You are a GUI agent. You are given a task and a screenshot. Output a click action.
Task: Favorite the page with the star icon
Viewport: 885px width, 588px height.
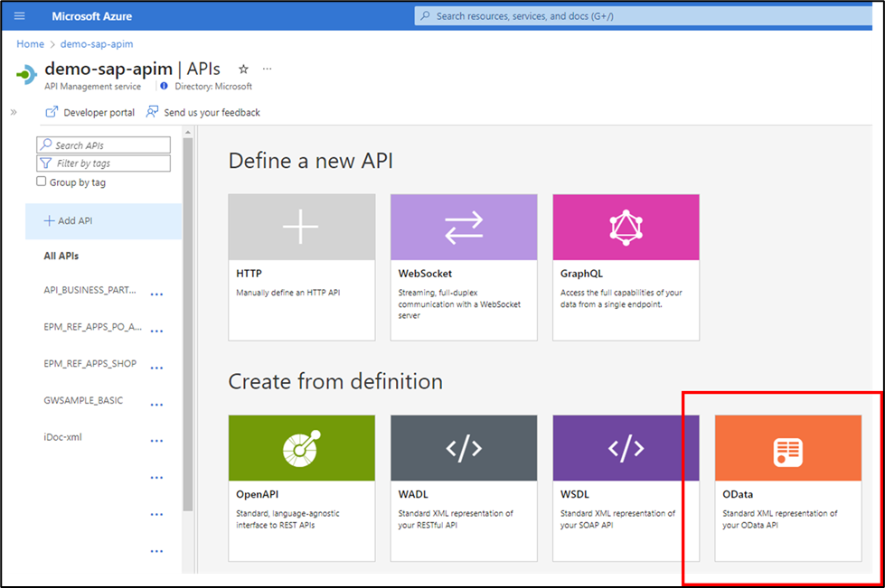point(243,69)
